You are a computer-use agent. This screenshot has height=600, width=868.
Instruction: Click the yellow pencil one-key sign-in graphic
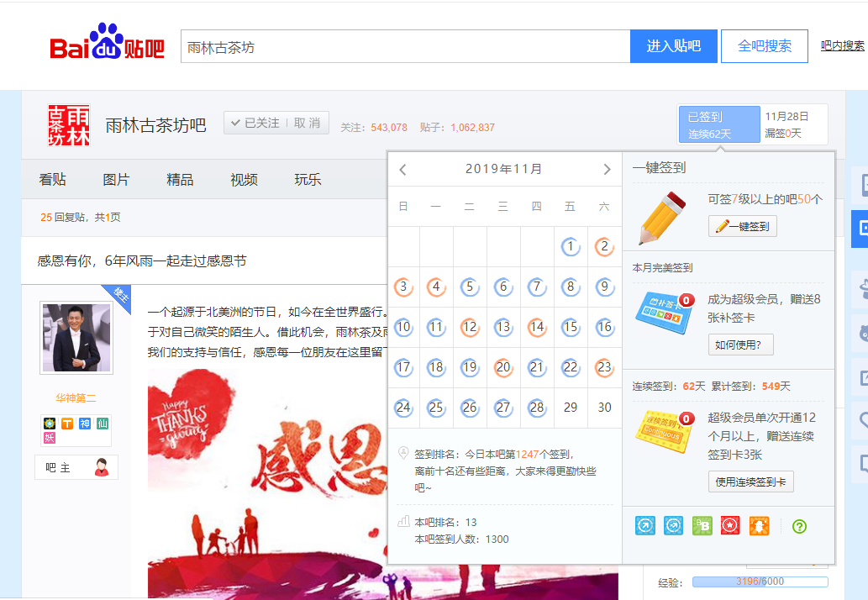click(x=662, y=218)
